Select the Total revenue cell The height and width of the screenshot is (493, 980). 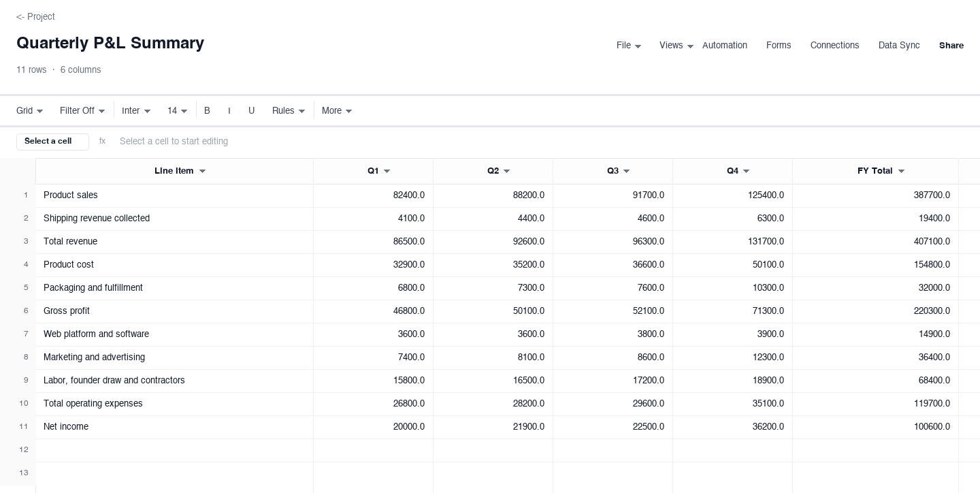(x=174, y=242)
